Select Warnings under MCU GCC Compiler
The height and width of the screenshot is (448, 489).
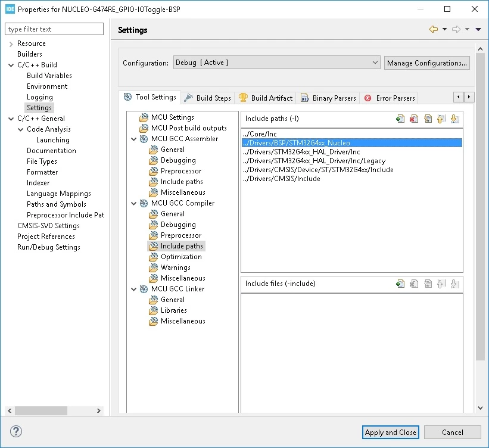176,267
